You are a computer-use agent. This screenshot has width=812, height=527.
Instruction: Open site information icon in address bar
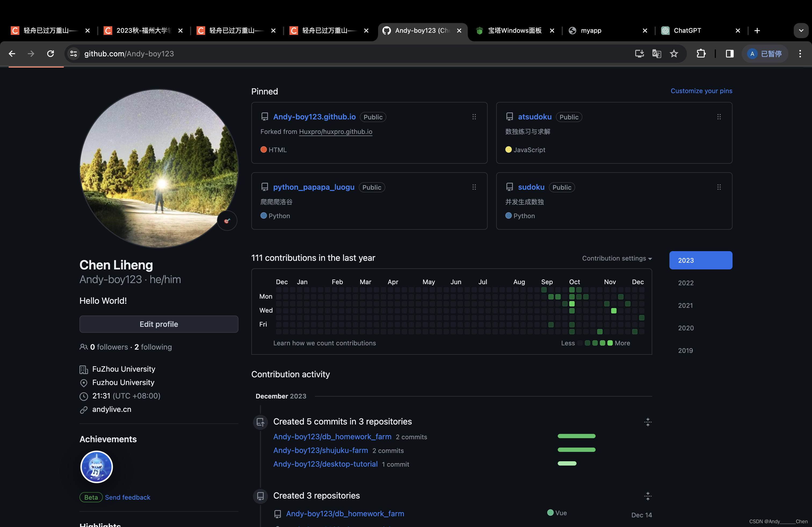pos(73,53)
